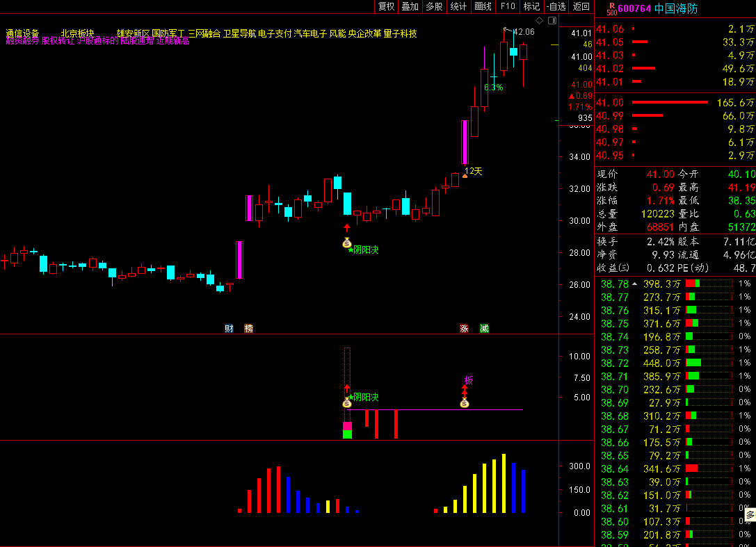The image size is (756, 547).
Task: Toggle 自选 watchlist for this stock
Action: (556, 6)
